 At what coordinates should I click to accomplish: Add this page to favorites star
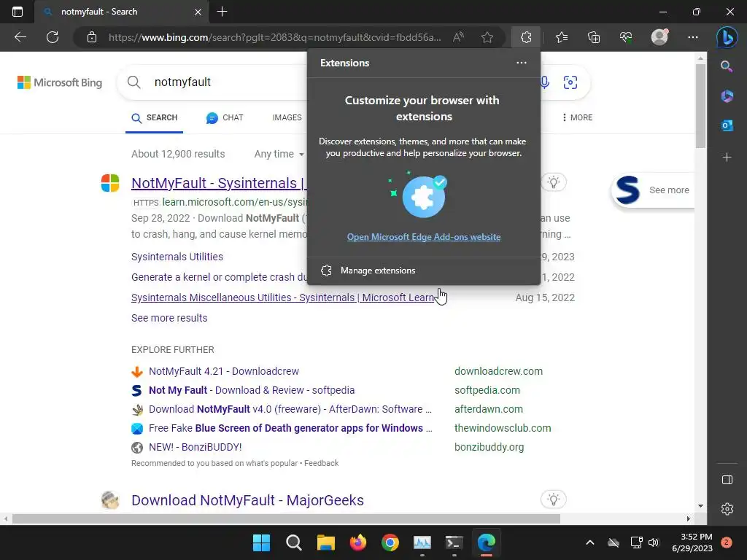(487, 37)
